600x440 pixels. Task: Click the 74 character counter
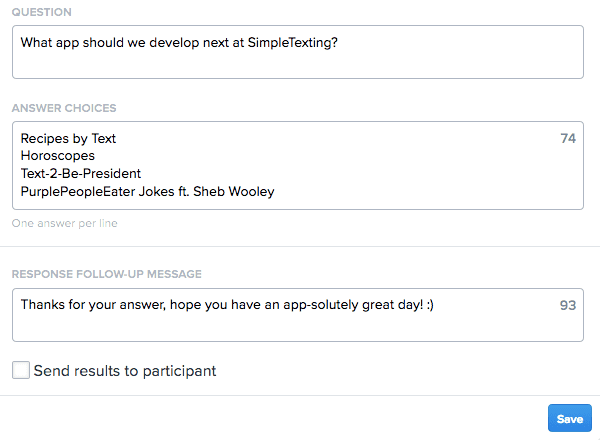pos(568,138)
